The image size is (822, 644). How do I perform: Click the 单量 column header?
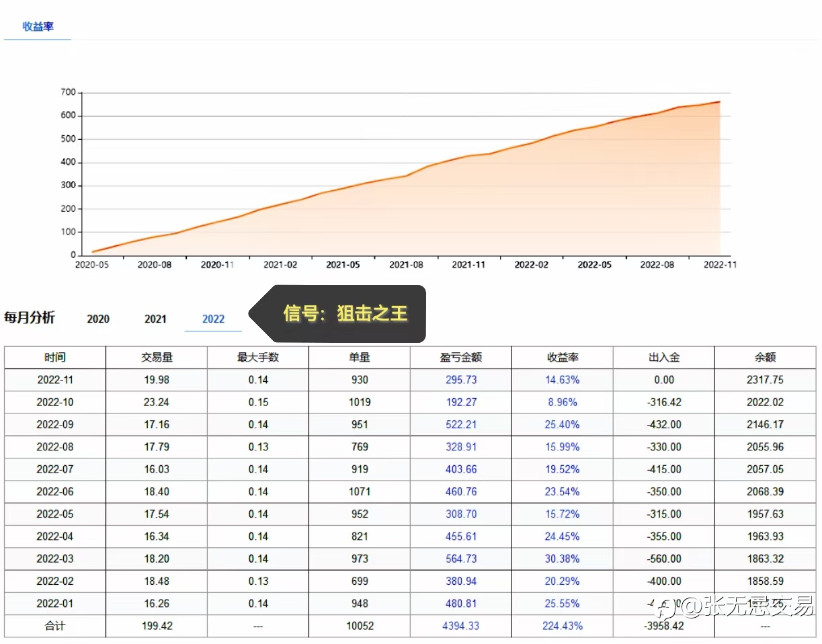[x=360, y=358]
